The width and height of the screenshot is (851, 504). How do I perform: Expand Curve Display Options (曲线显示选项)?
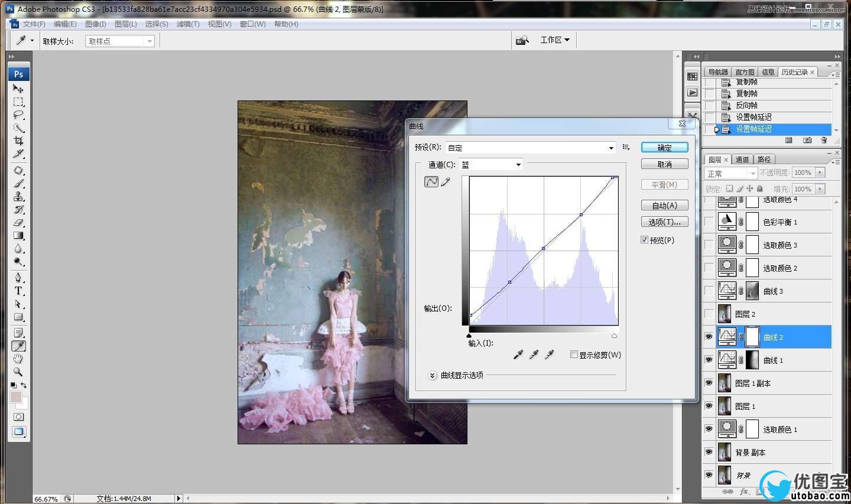432,375
